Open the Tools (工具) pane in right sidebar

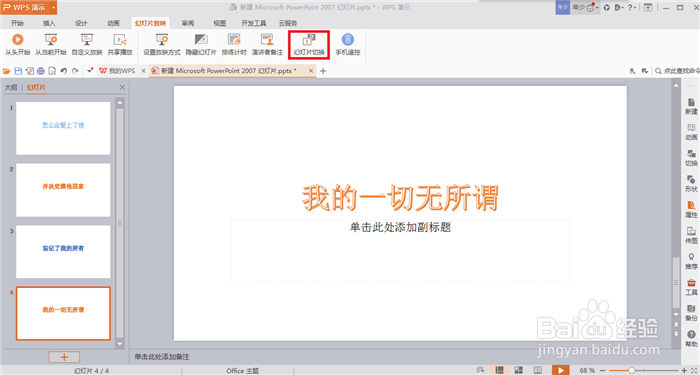(691, 288)
